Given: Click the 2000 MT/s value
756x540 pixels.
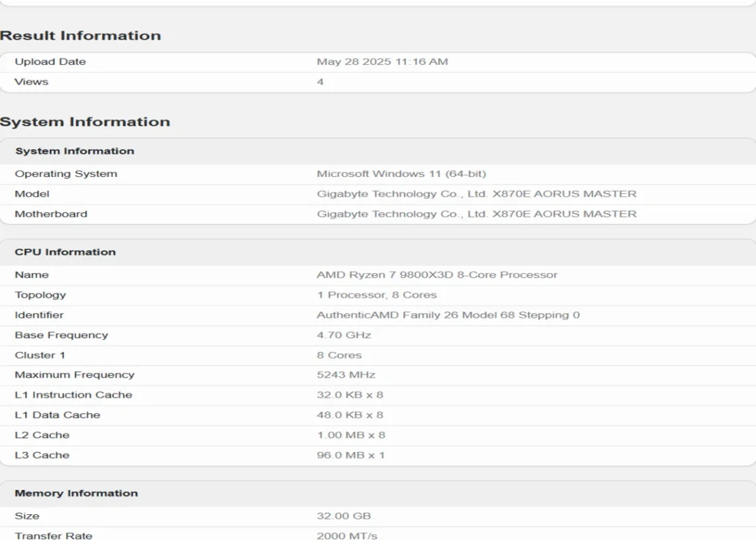Looking at the screenshot, I should (x=347, y=535).
